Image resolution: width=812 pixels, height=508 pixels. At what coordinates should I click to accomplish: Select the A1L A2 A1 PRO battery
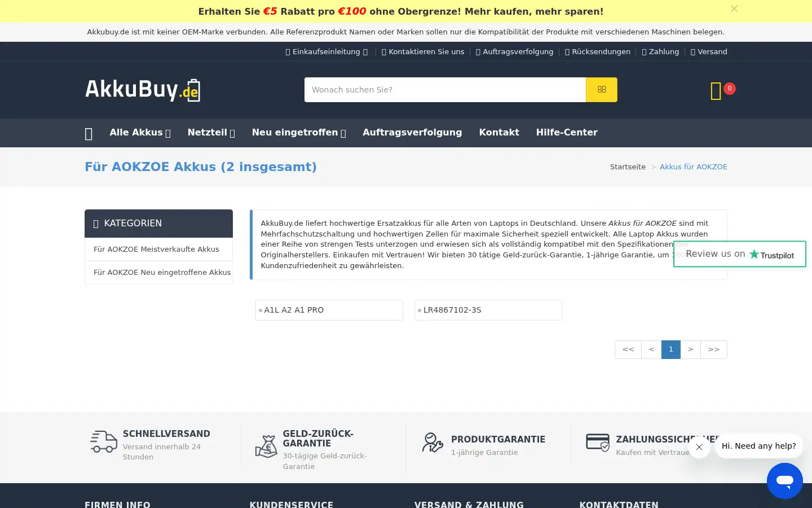coord(329,310)
